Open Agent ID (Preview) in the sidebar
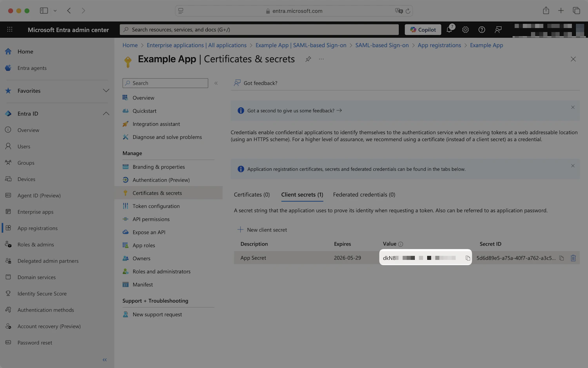588x368 pixels. tap(39, 195)
